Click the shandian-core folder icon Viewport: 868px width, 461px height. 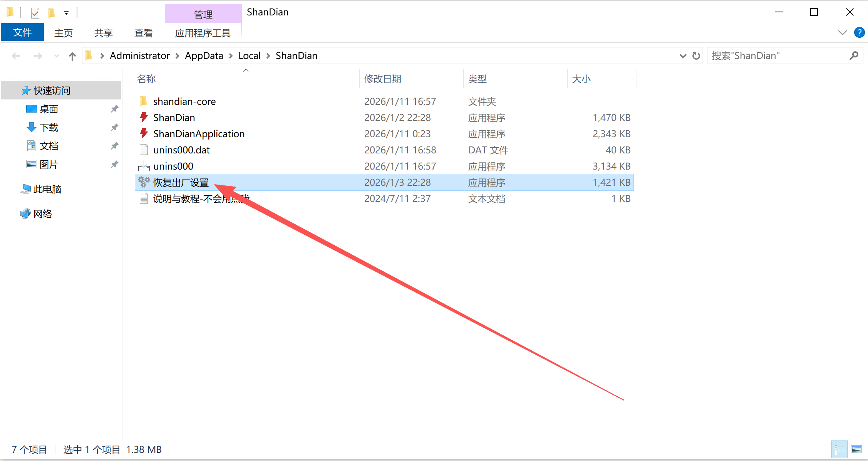(144, 101)
